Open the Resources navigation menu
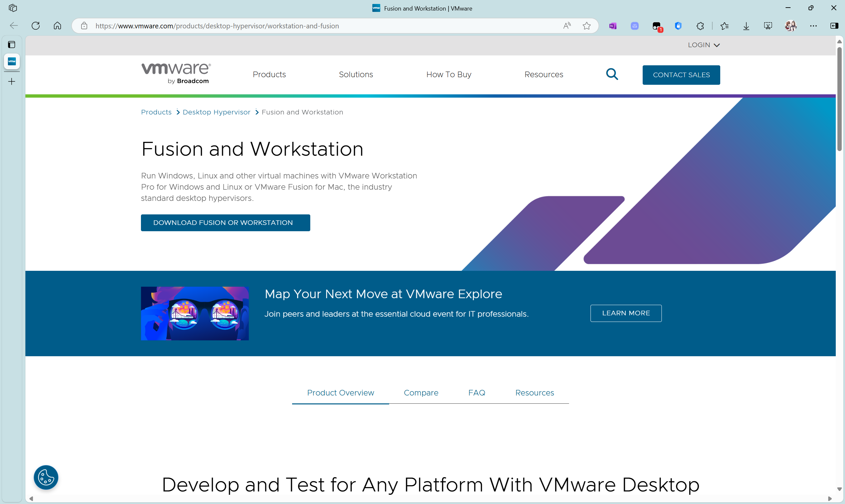 click(x=544, y=74)
